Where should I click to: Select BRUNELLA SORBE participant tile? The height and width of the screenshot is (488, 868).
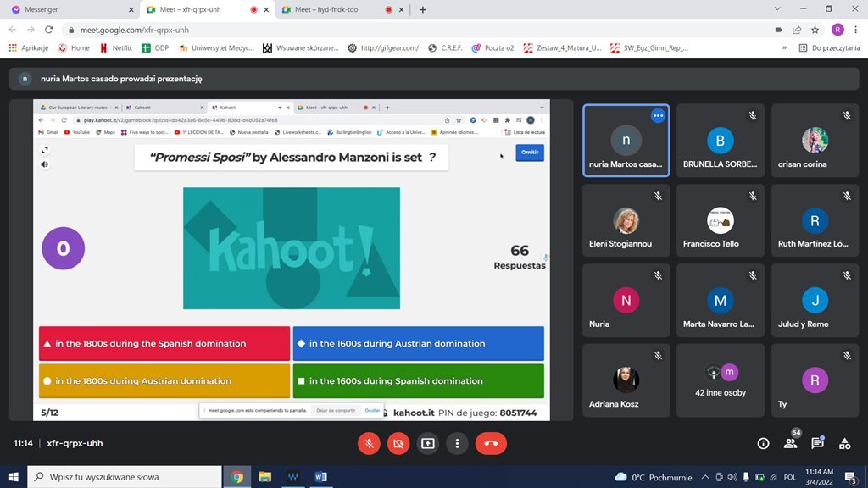point(721,141)
